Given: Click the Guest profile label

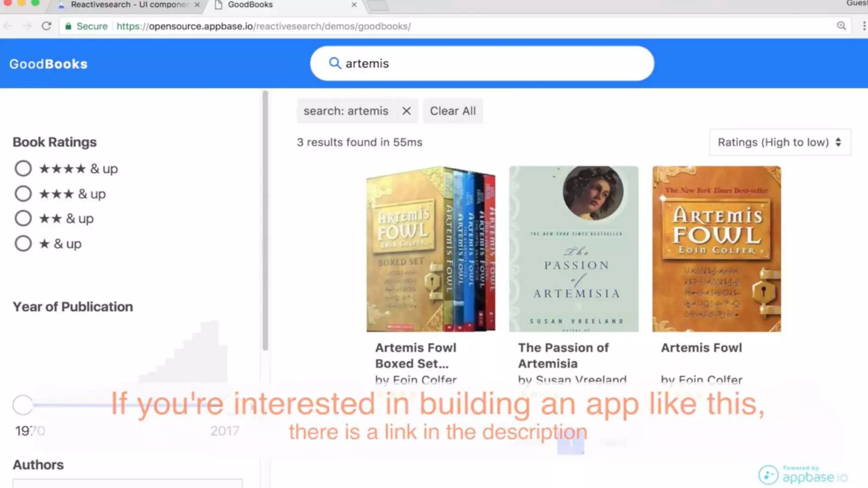Looking at the screenshot, I should tap(857, 3).
